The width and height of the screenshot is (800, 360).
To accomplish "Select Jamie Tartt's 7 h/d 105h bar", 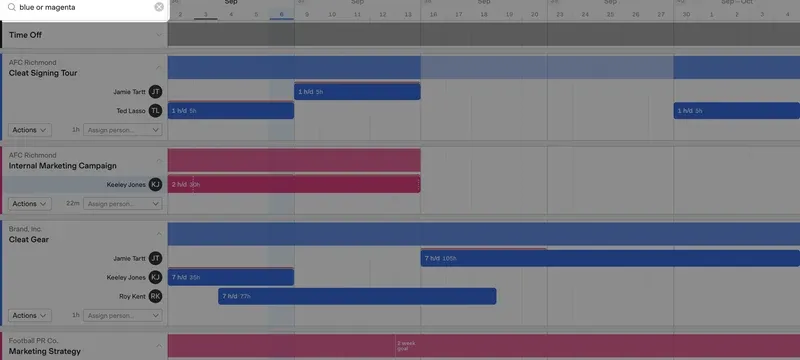I will tap(610, 259).
